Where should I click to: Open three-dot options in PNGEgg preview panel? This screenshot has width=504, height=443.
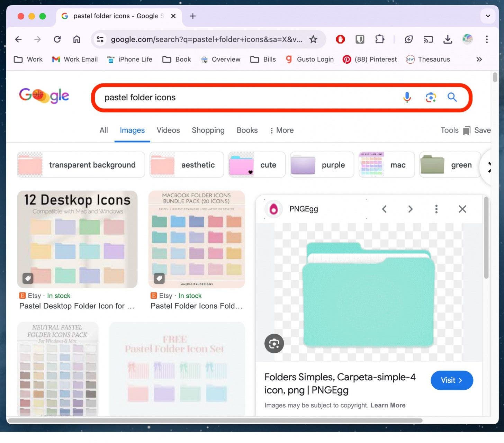[436, 209]
